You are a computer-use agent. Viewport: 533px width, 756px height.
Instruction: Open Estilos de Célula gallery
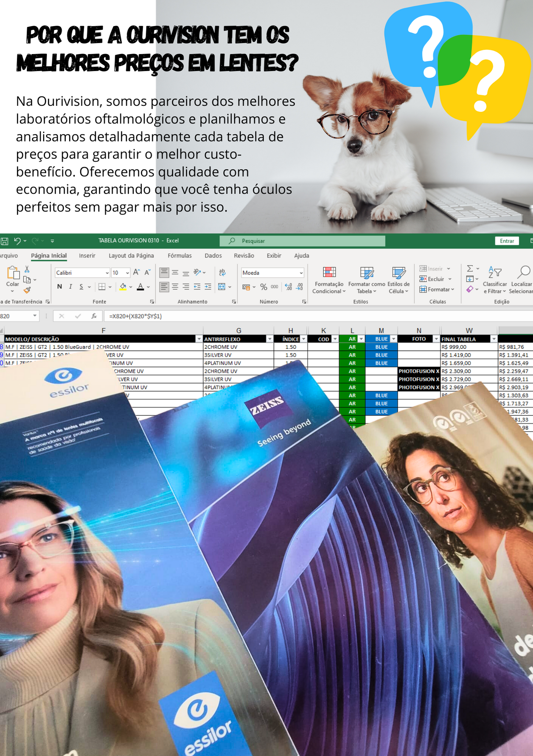[x=399, y=280]
